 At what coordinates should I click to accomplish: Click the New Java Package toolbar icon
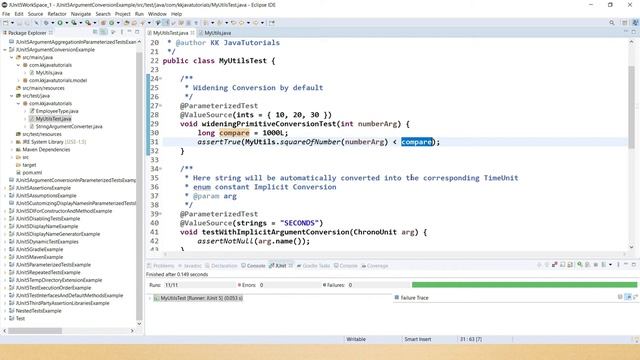tap(103, 23)
